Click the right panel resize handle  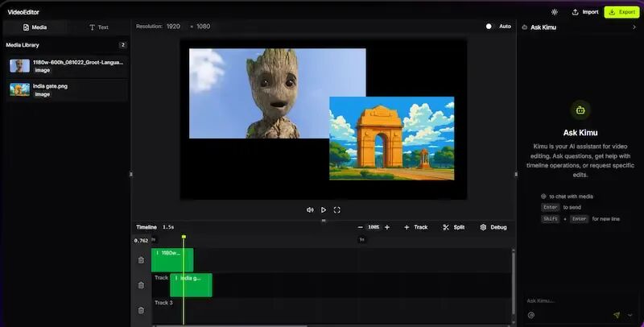[516, 174]
